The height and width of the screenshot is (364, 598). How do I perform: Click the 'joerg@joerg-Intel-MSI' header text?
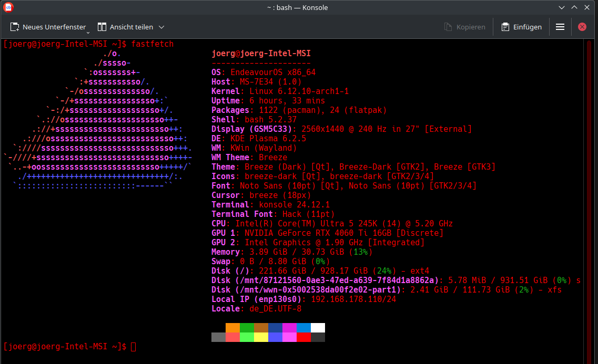pyautogui.click(x=261, y=53)
